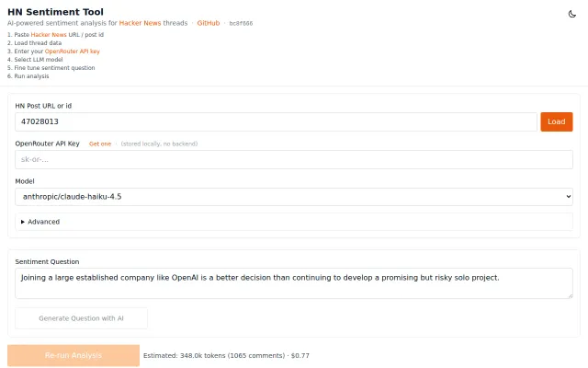Open the Model dropdown
588x368 pixels.
click(x=294, y=197)
